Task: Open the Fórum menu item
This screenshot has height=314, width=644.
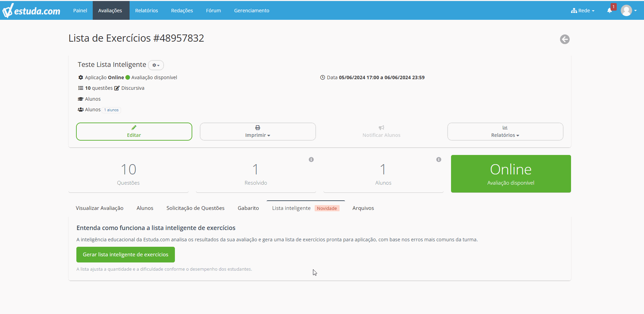Action: click(213, 11)
